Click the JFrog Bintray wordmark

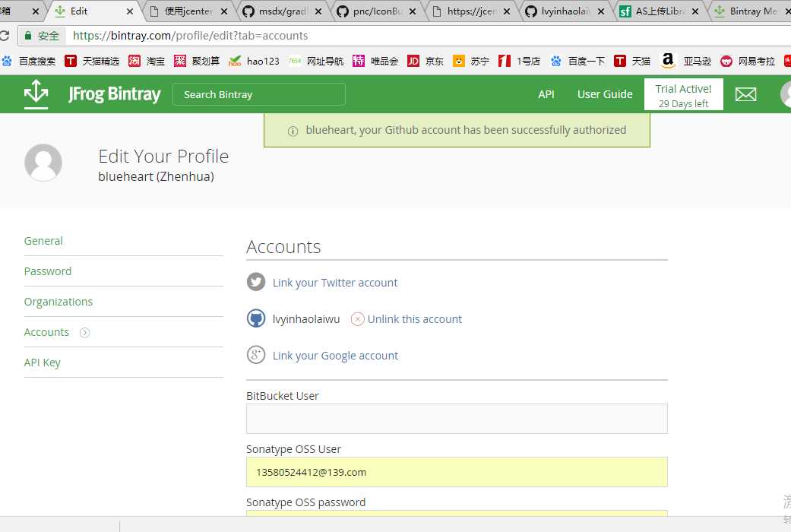(x=115, y=94)
